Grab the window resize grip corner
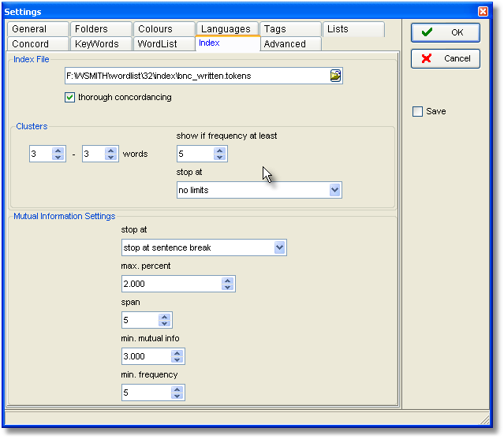This screenshot has height=439, width=504. (x=485, y=420)
